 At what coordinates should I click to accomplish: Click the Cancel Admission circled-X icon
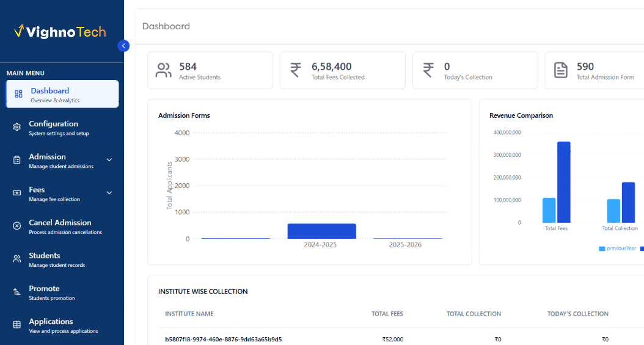coord(17,226)
